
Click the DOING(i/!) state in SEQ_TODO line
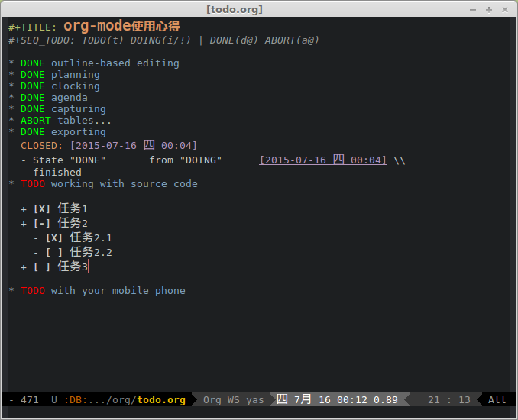point(160,40)
